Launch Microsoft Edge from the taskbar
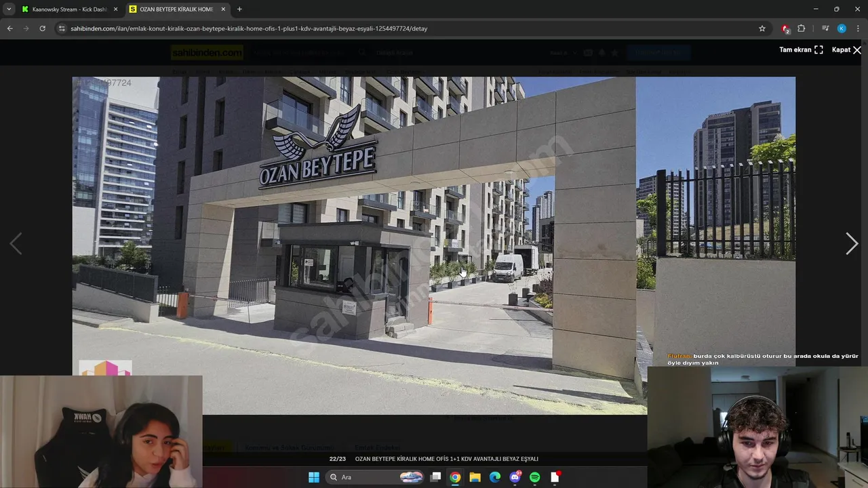868x488 pixels. pyautogui.click(x=495, y=477)
